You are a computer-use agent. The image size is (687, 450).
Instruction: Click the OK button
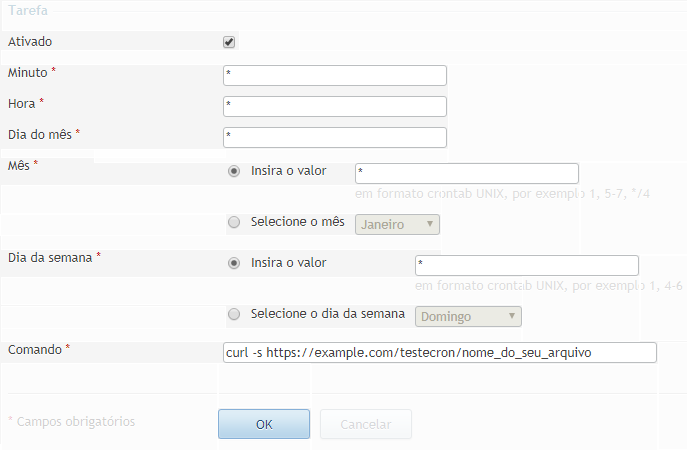pos(264,424)
